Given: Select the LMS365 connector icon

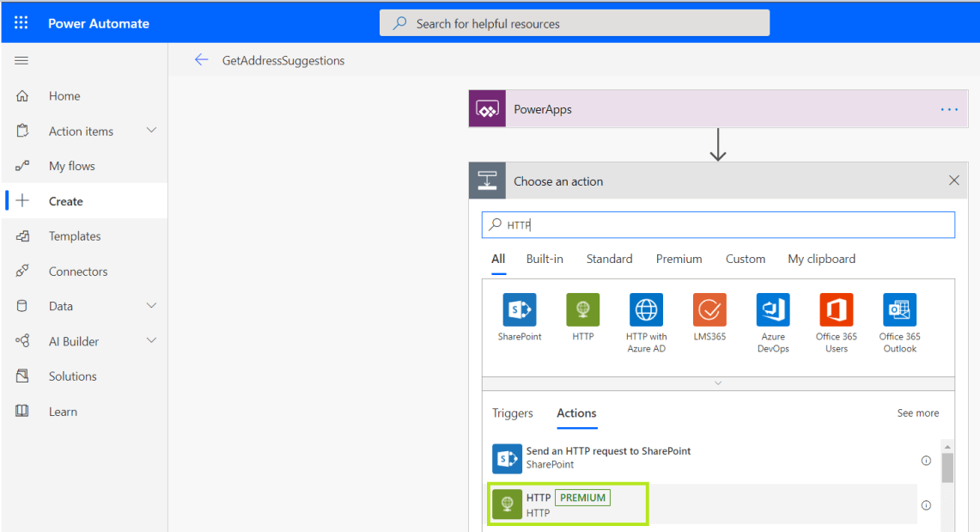Looking at the screenshot, I should [709, 309].
